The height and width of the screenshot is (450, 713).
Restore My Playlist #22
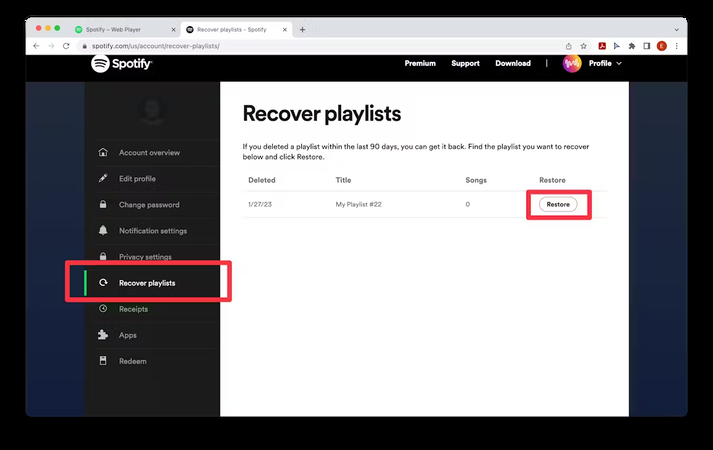pyautogui.click(x=558, y=205)
